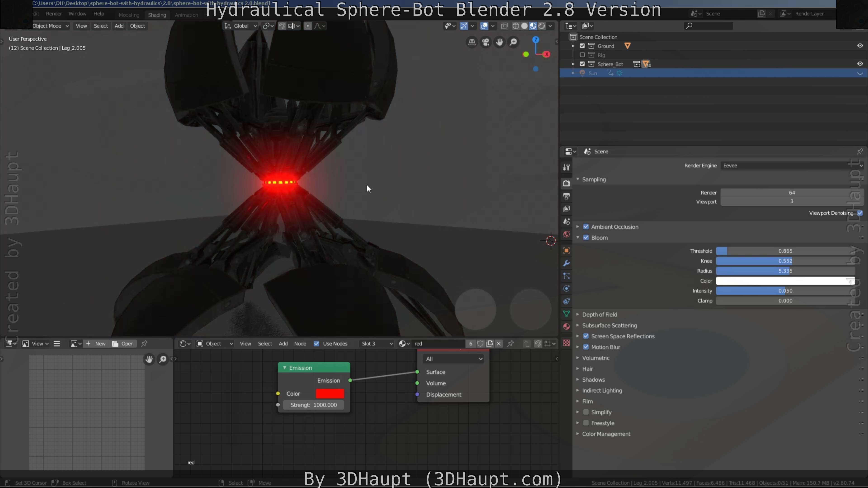Open the Render properties tab icon

point(566,183)
